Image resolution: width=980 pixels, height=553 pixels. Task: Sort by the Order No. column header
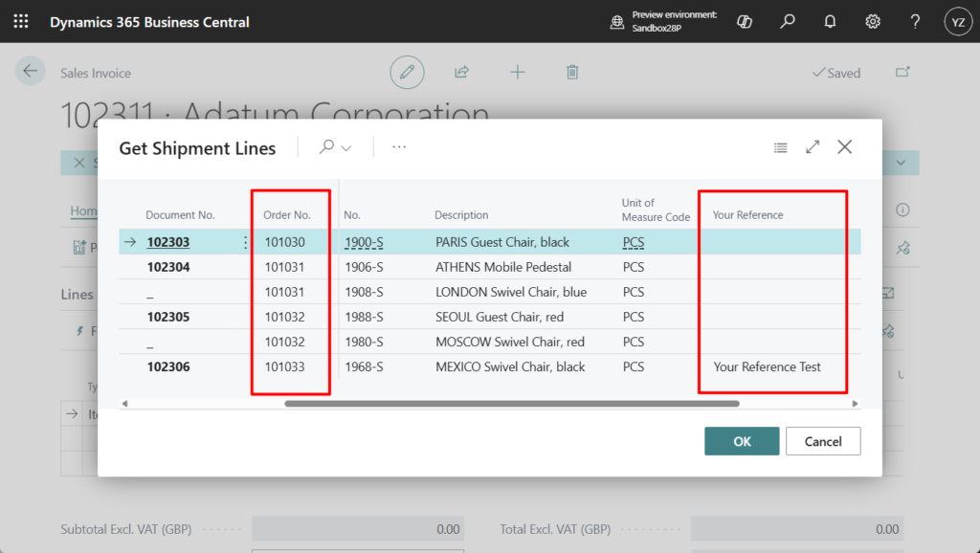coord(287,215)
